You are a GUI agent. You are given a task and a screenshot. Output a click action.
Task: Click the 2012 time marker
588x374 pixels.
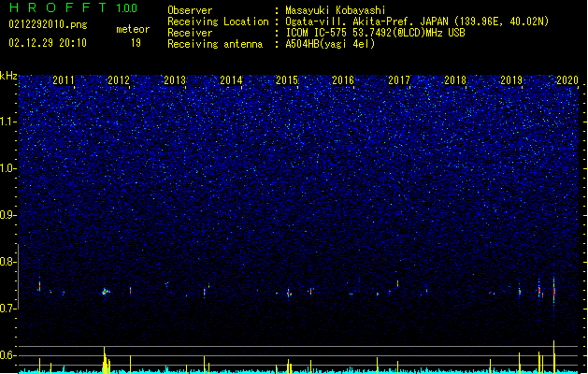(x=119, y=80)
